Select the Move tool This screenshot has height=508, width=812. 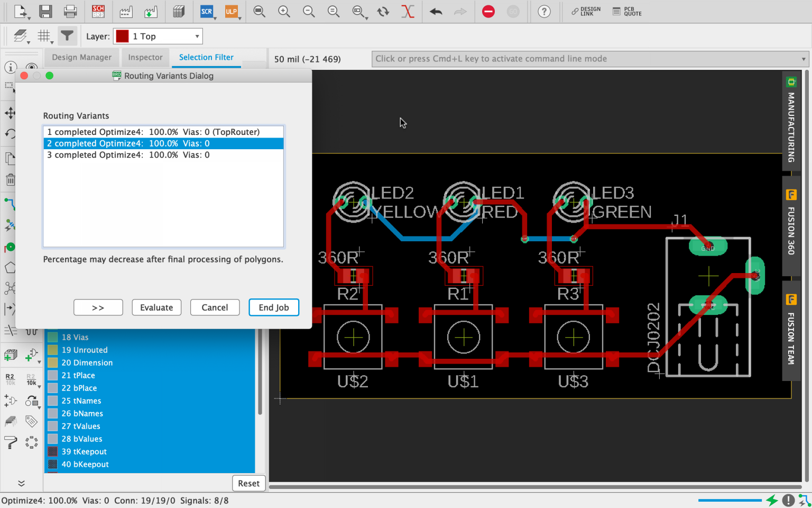[x=11, y=113]
